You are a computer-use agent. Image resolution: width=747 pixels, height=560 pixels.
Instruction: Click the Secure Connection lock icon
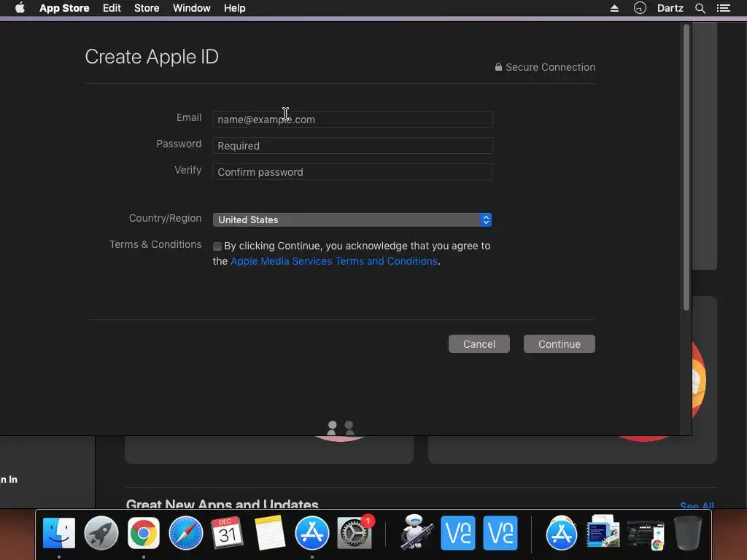[498, 66]
